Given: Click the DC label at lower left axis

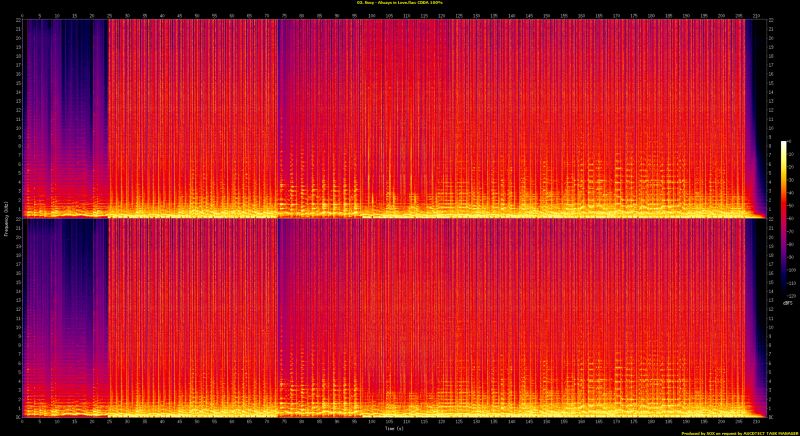Looking at the screenshot, I should pyautogui.click(x=18, y=414).
